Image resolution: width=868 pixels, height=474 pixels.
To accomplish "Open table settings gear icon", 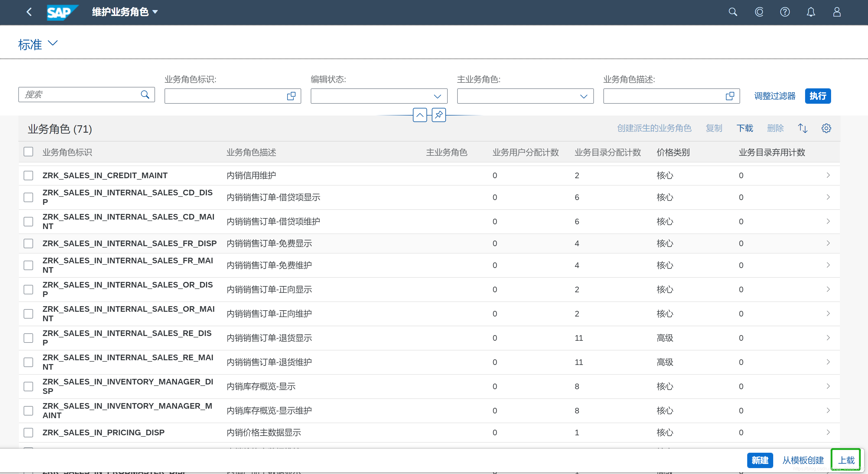I will [826, 128].
